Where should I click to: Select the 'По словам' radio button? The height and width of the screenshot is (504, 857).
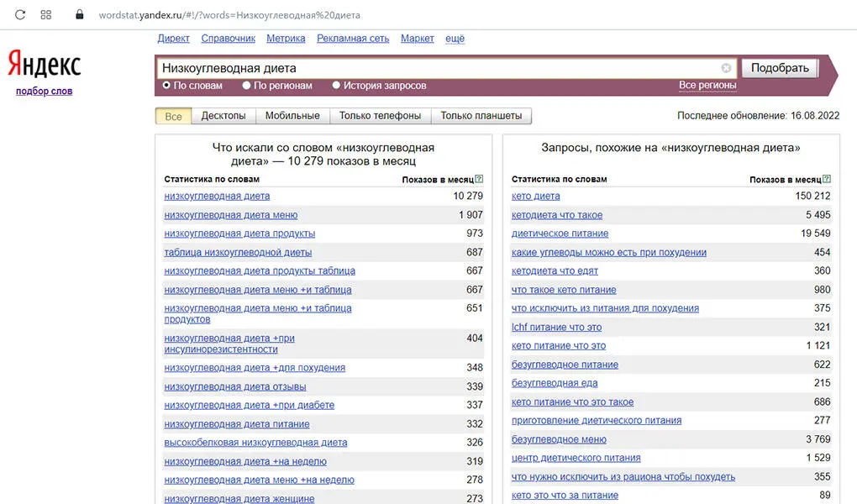click(166, 85)
